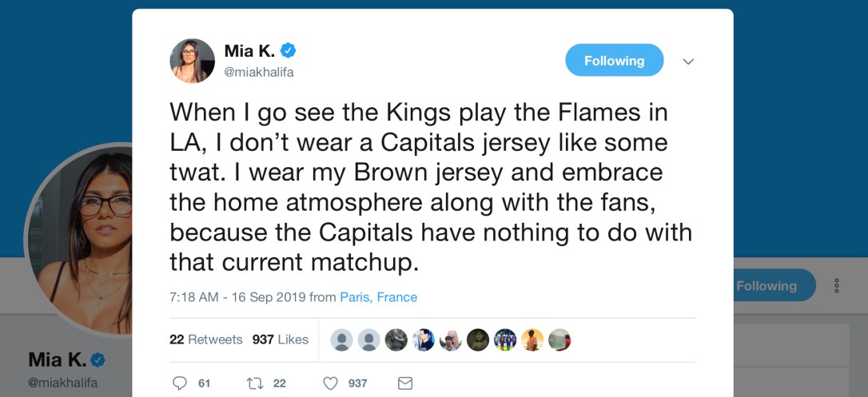
Task: Click the Mia K. name in tweet header
Action: click(249, 51)
